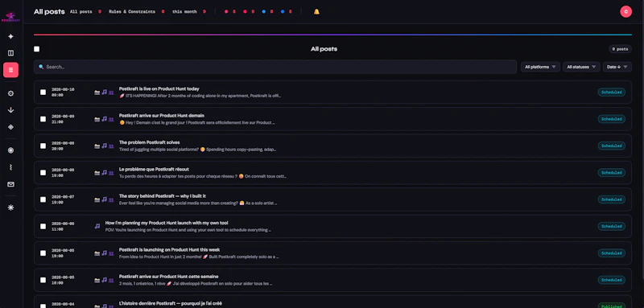Click the 'All posts' centered list heading

[x=324, y=49]
